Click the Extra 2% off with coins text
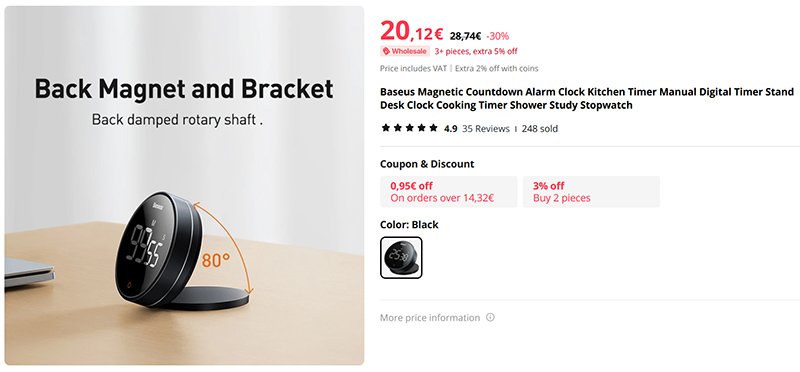Viewport: 800px width, 372px height. pos(496,68)
